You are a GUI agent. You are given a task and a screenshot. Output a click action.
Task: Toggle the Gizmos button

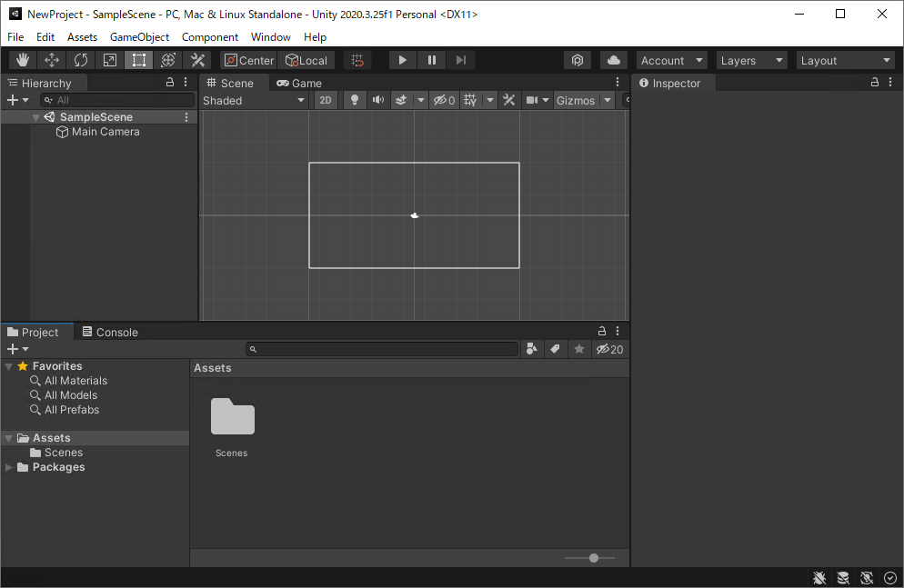(x=576, y=100)
